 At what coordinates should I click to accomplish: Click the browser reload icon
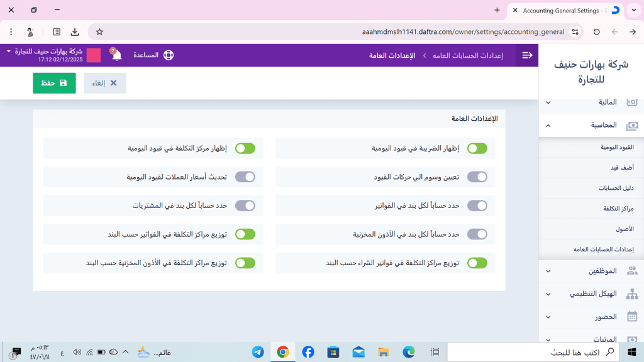(x=596, y=32)
